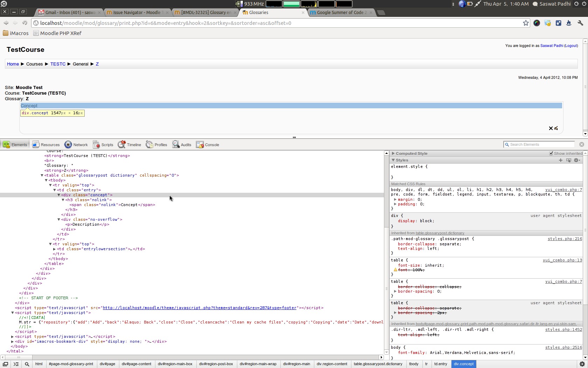Click the Search Elements field
The width and height of the screenshot is (588, 368).
[539, 144]
